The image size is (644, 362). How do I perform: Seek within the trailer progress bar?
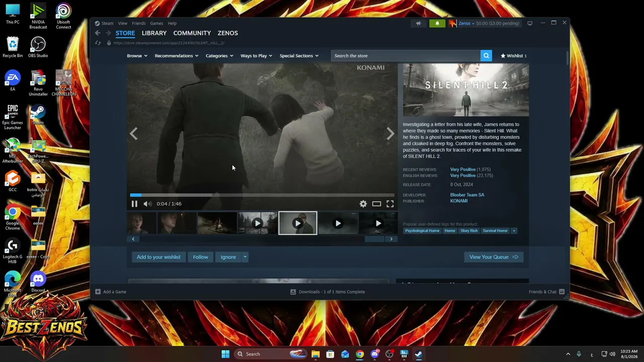click(262, 195)
